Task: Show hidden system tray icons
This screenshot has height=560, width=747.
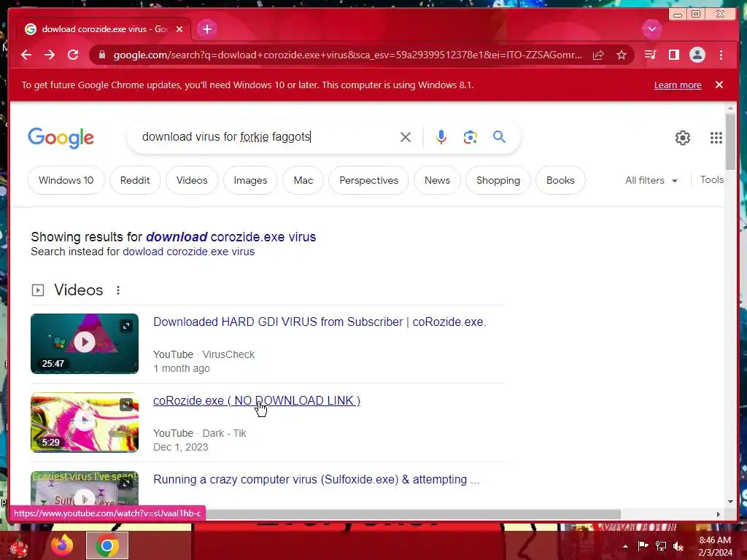Action: click(x=625, y=546)
